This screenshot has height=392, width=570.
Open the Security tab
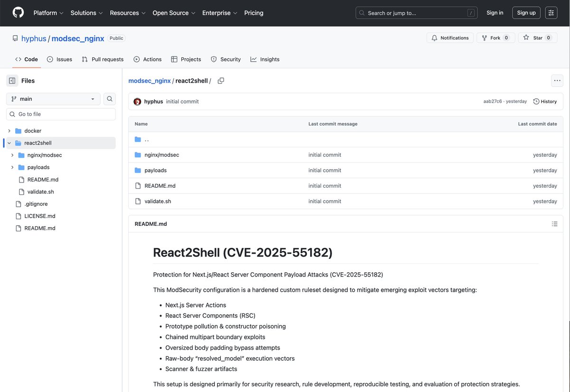(x=226, y=59)
